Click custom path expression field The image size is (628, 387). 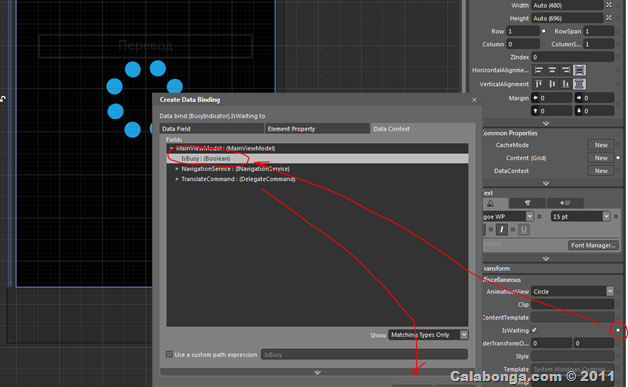click(x=364, y=355)
